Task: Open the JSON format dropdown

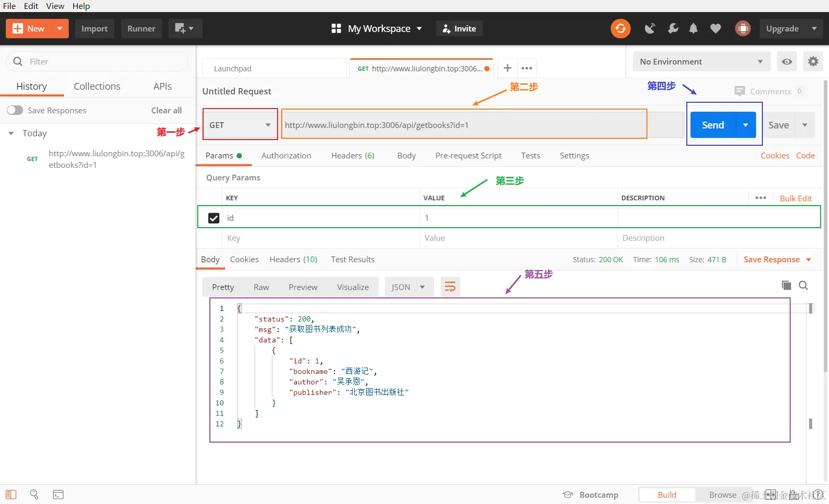Action: tap(409, 287)
